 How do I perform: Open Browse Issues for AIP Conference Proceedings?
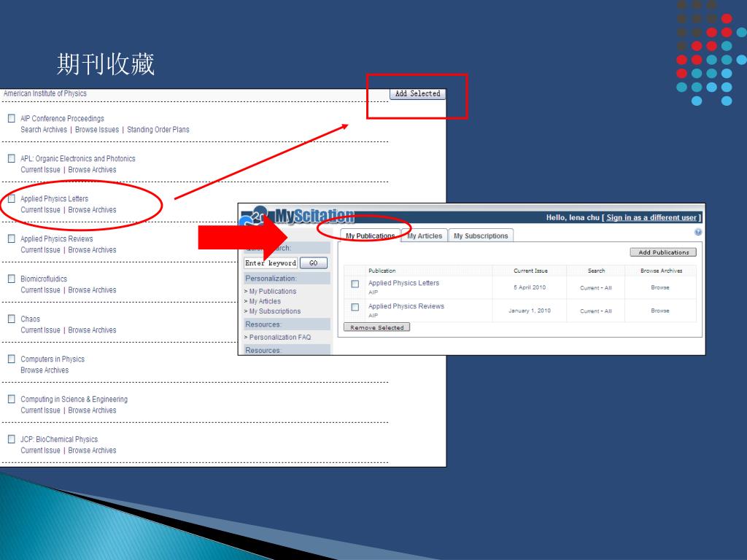coord(97,130)
